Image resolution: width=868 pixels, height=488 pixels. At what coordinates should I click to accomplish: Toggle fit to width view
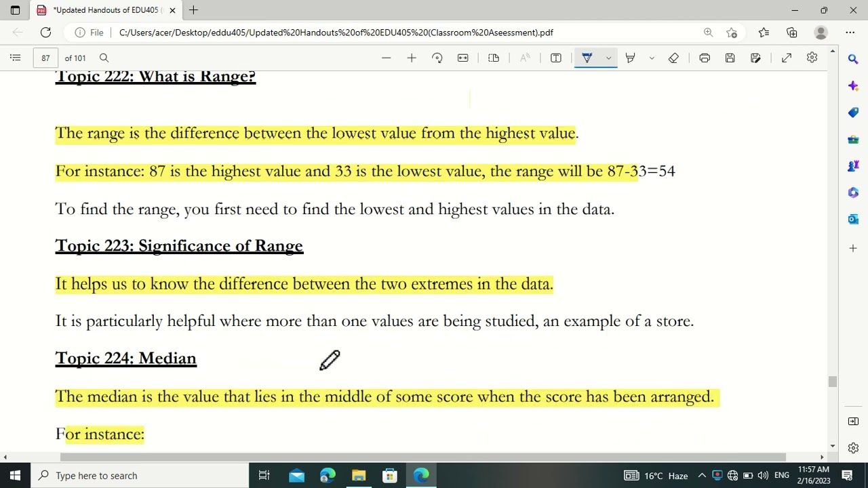pos(462,58)
